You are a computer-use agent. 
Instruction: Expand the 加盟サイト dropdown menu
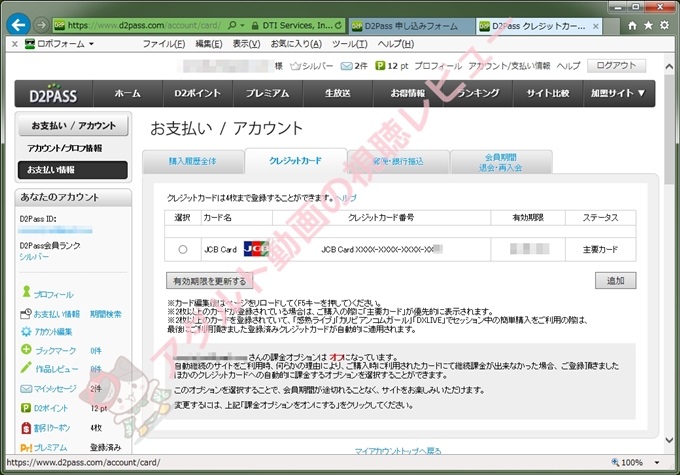click(618, 93)
